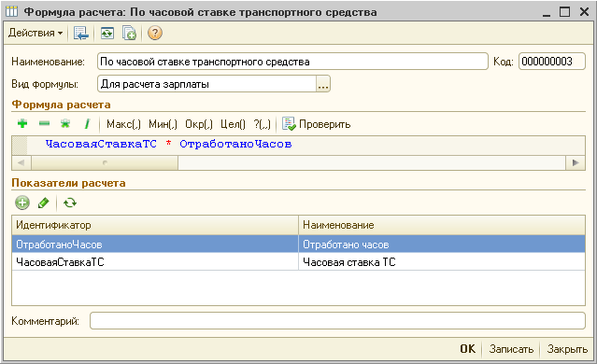Click the Записать button
This screenshot has width=597, height=364.
(511, 349)
